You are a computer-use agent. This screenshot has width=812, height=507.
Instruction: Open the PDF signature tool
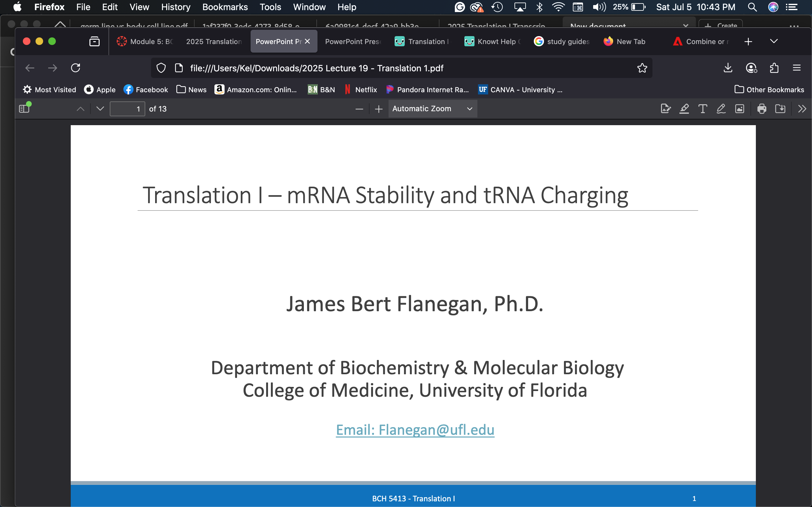(x=665, y=109)
